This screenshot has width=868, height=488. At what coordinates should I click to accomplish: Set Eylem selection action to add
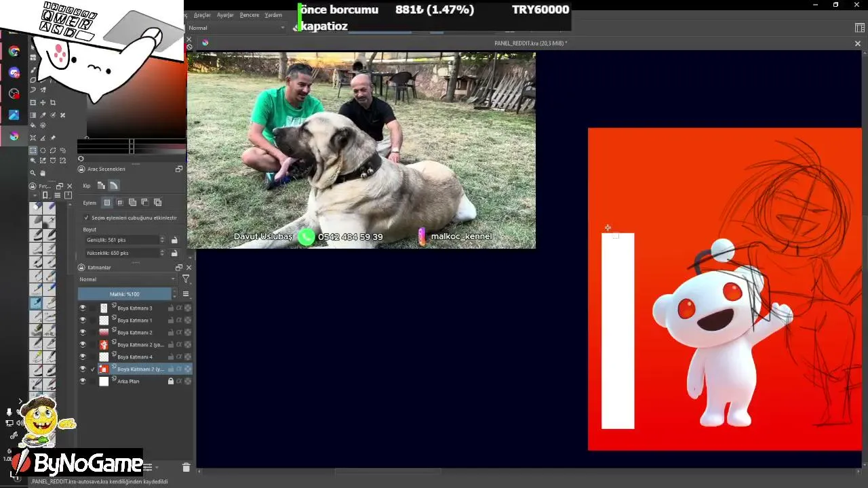pos(132,203)
